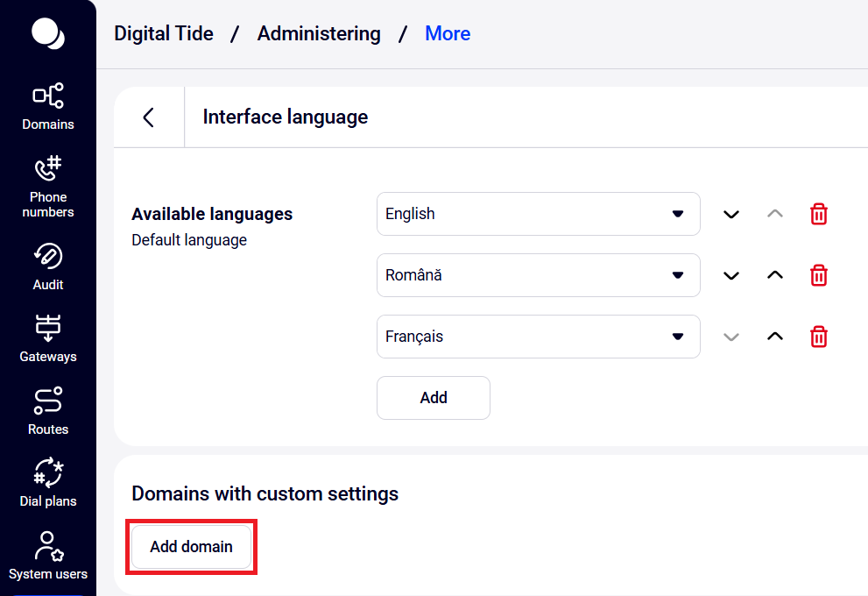Screen dimensions: 868x596
Task: Open Dial plans in sidebar
Action: click(48, 483)
